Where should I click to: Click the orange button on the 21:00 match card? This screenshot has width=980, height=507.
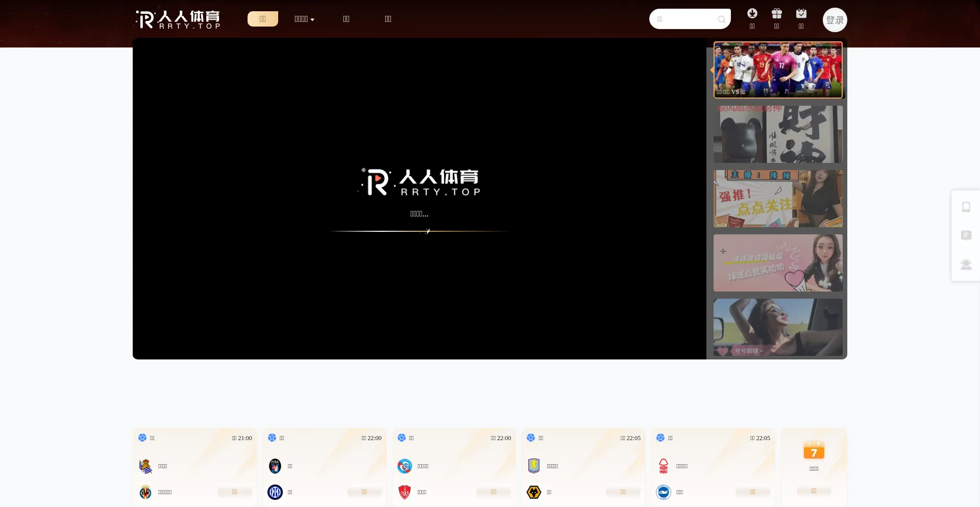[234, 492]
